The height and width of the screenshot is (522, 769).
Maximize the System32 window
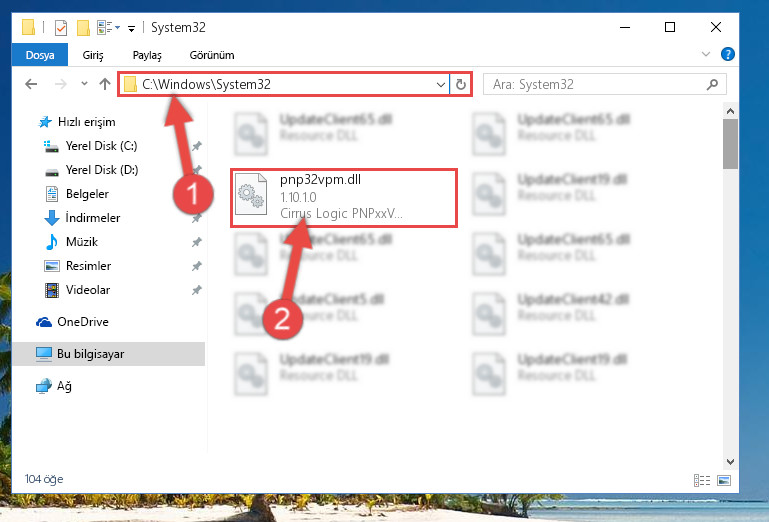[669, 27]
